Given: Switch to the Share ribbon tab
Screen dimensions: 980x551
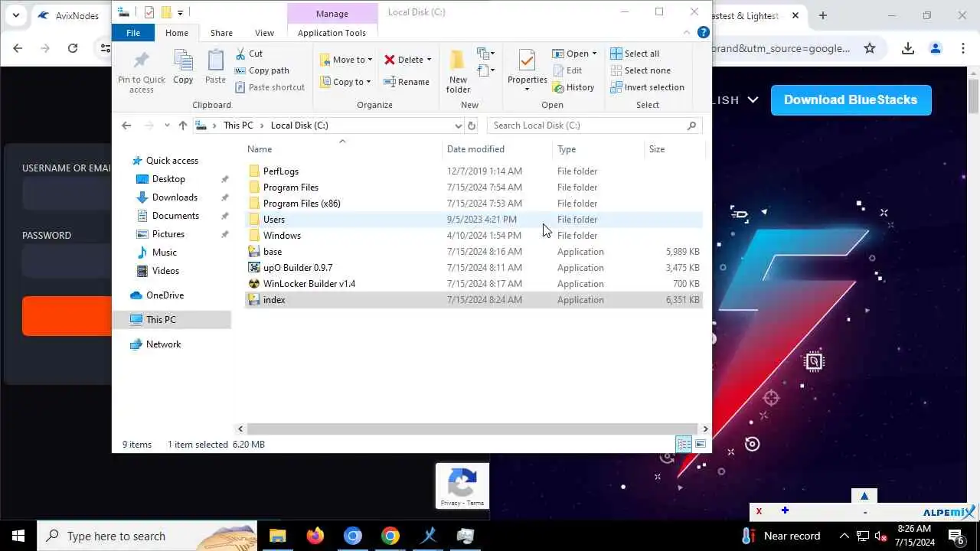Looking at the screenshot, I should (221, 33).
